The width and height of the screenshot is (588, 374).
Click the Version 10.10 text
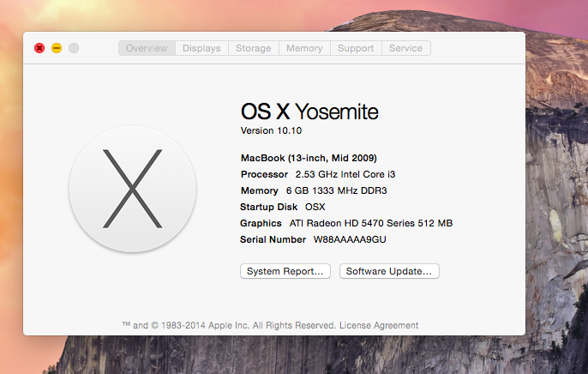[x=271, y=130]
